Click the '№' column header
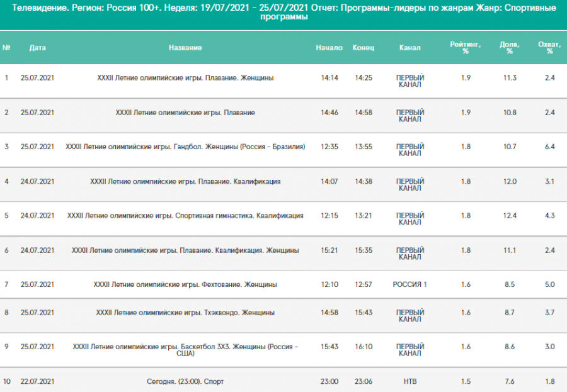This screenshot has width=567, height=392. click(x=7, y=48)
